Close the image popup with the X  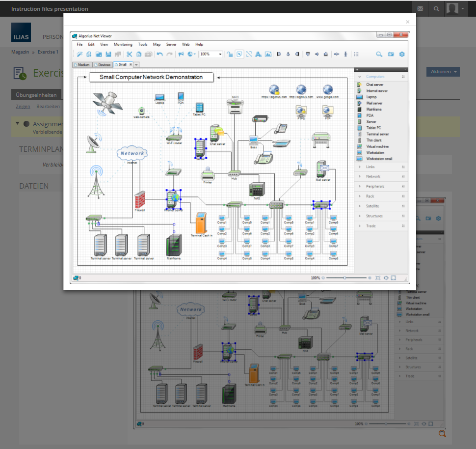407,22
